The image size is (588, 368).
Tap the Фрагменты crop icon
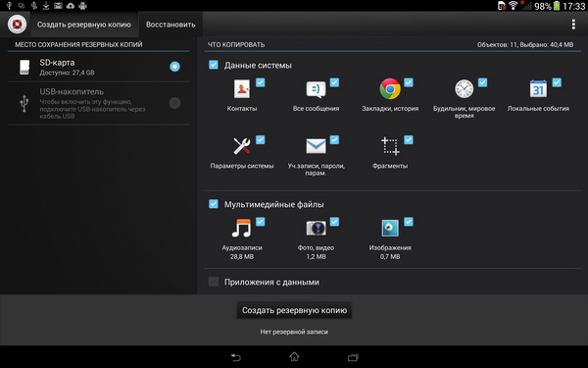click(390, 146)
